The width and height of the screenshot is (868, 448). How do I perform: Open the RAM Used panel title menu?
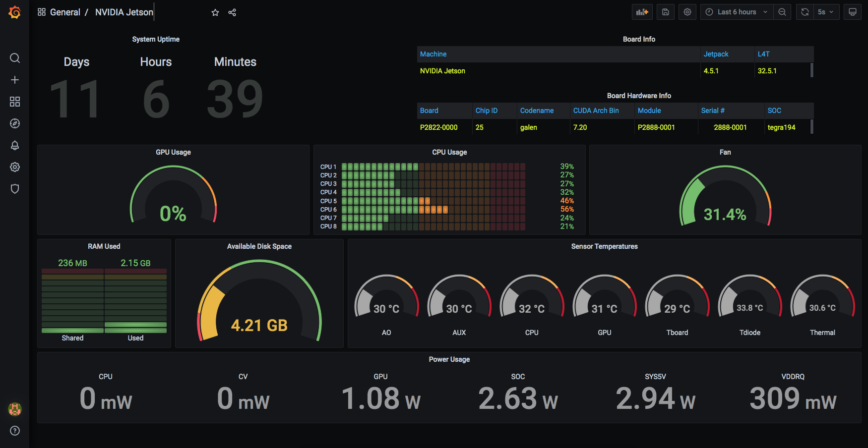(x=104, y=246)
